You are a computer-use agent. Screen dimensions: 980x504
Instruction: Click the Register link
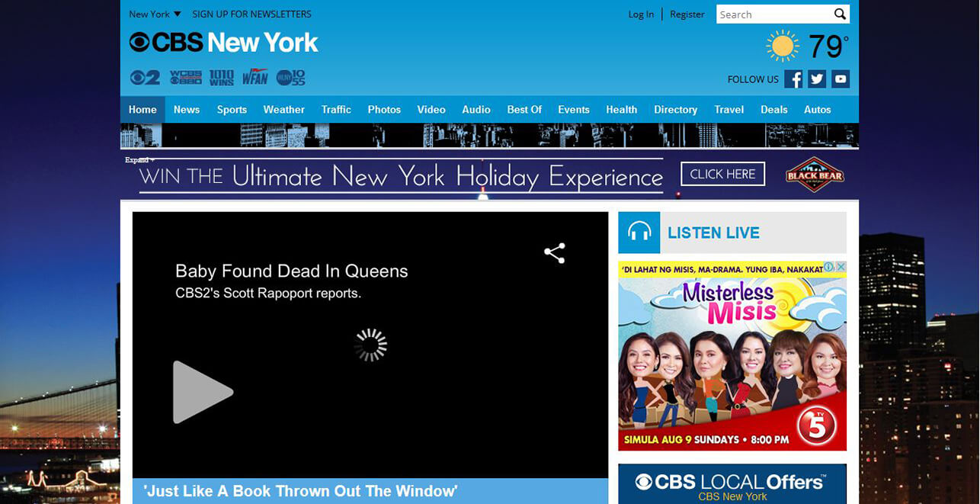[687, 14]
